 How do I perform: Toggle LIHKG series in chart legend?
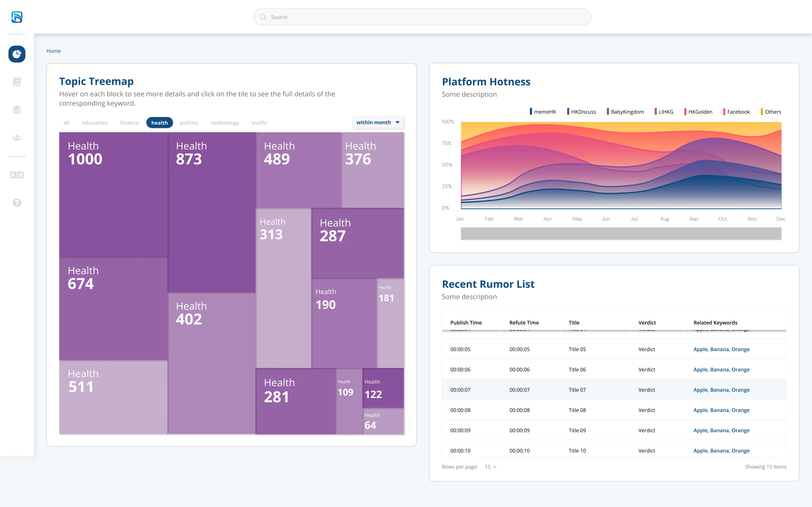click(x=664, y=112)
